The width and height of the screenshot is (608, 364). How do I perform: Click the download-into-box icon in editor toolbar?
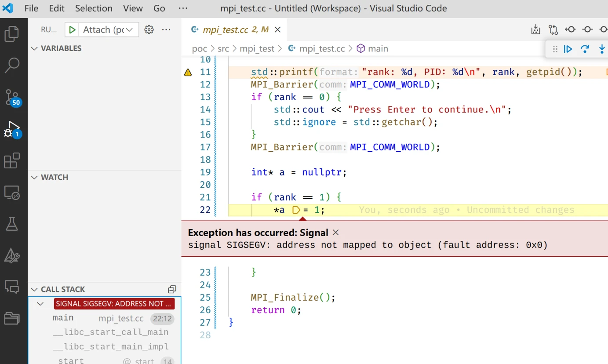(535, 29)
